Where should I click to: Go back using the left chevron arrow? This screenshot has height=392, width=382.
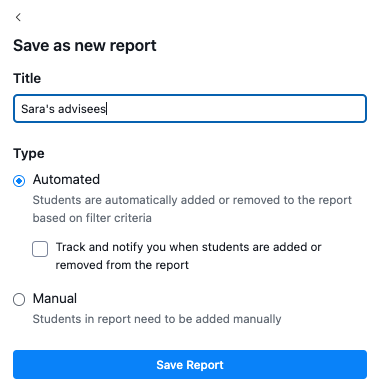[x=18, y=17]
